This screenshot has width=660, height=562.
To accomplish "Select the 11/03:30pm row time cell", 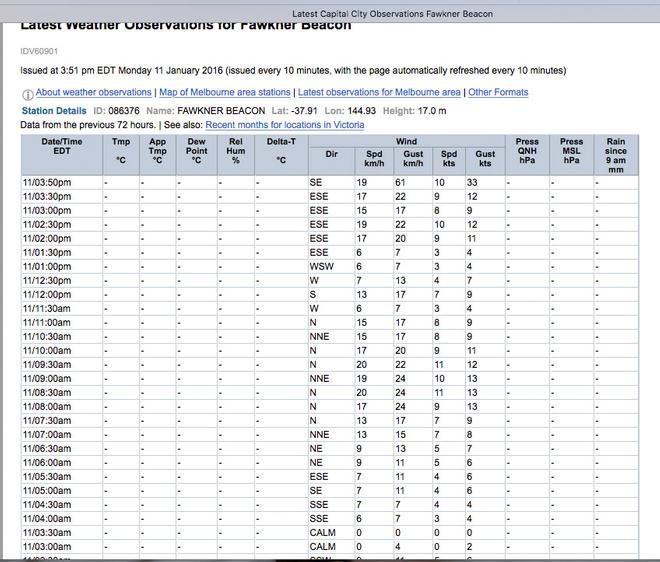I will 61,197.
